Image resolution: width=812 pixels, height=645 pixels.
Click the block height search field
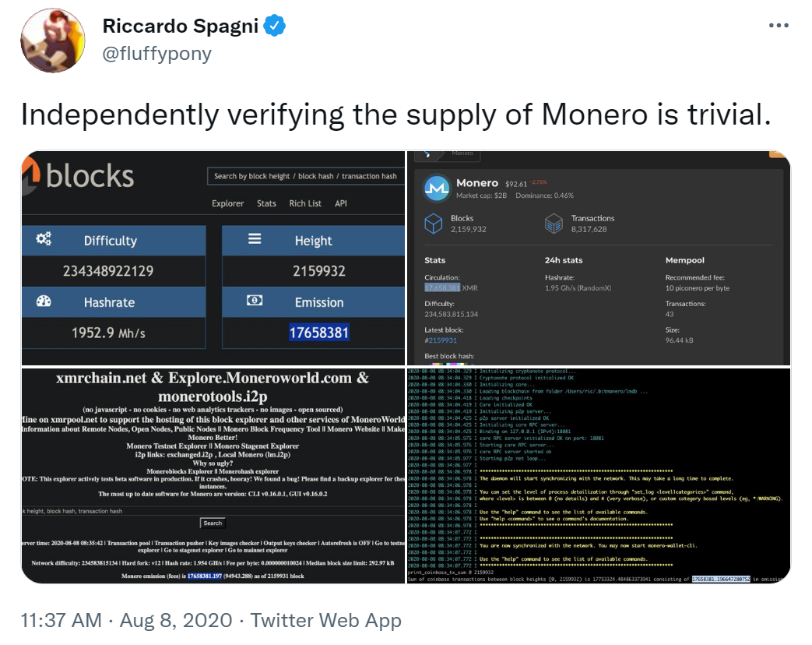305,176
